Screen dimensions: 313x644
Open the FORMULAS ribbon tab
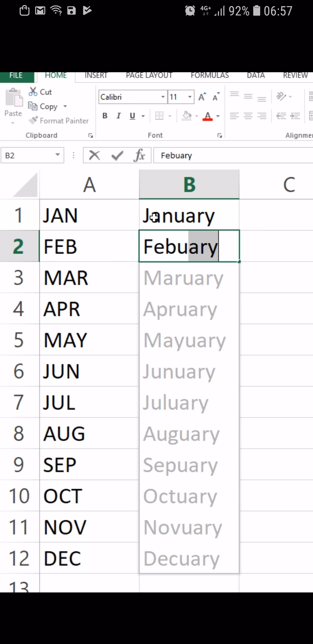point(210,75)
